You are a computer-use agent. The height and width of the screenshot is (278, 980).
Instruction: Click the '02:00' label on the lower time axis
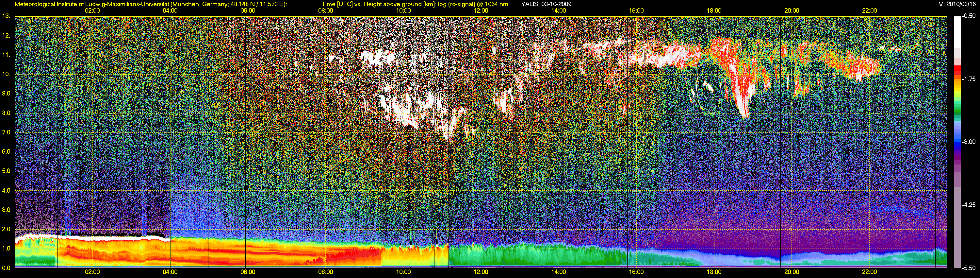[x=92, y=272]
